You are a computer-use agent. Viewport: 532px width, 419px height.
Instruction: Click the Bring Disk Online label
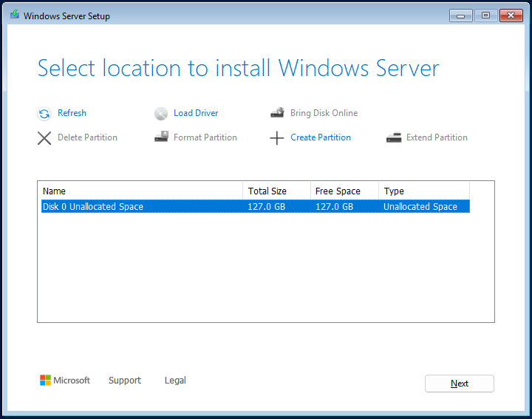pos(324,113)
